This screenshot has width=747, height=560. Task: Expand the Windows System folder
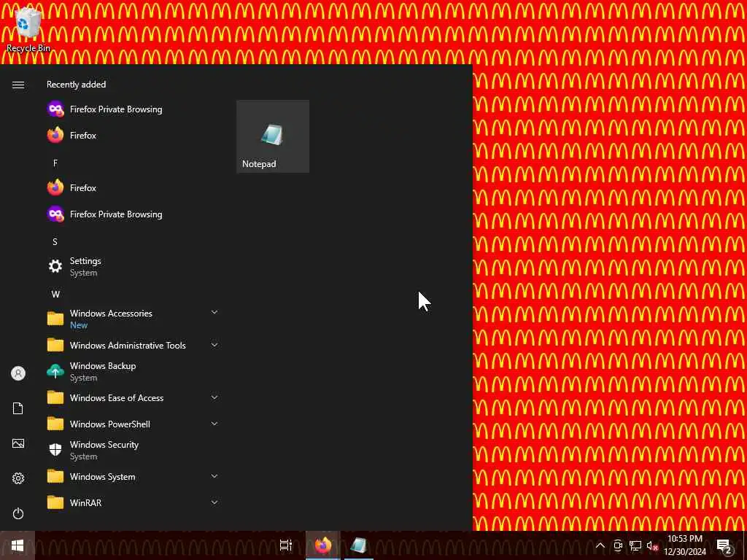133,476
